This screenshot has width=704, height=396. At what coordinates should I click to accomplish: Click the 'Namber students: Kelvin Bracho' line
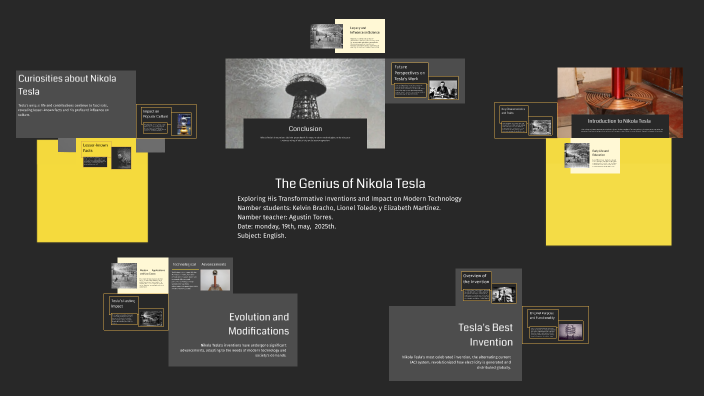tap(339, 207)
